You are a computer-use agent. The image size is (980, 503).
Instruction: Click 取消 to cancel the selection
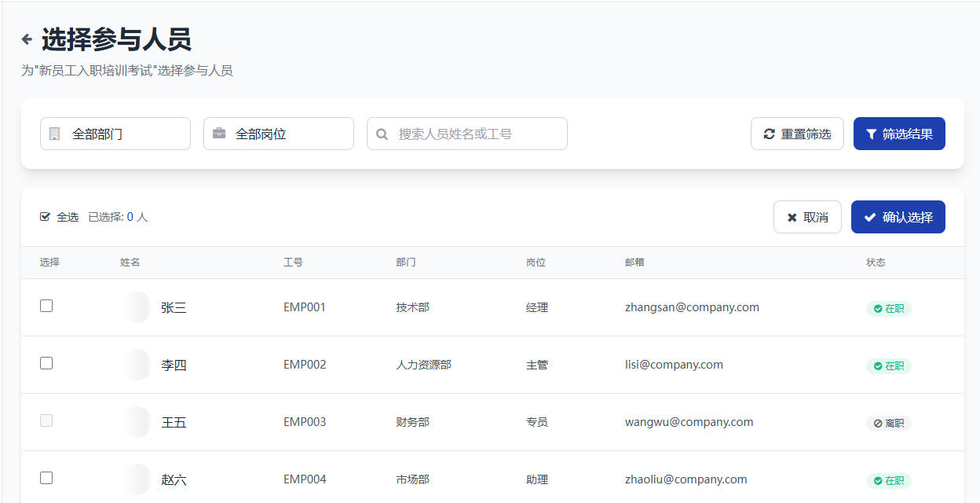point(807,218)
